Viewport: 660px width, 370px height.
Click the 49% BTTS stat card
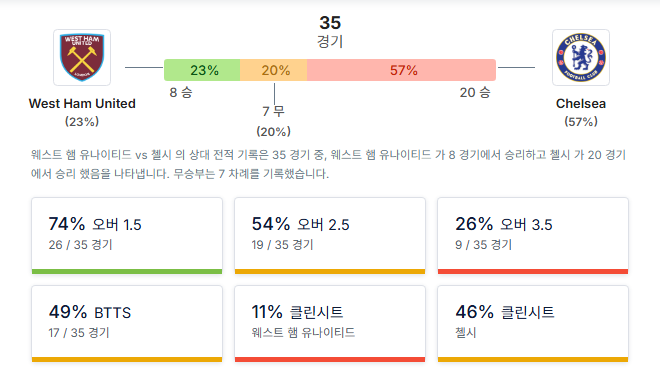coord(127,324)
